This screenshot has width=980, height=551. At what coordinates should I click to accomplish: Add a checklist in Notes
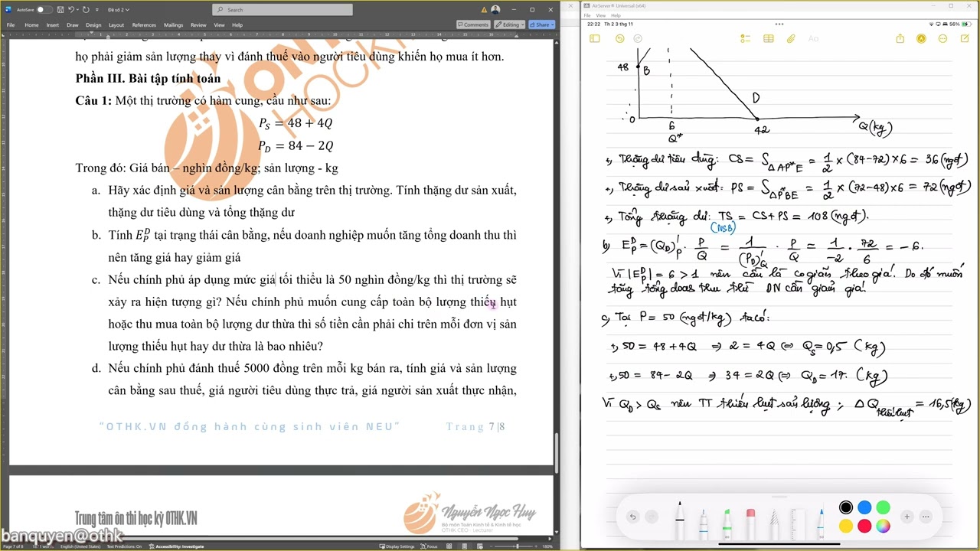744,38
